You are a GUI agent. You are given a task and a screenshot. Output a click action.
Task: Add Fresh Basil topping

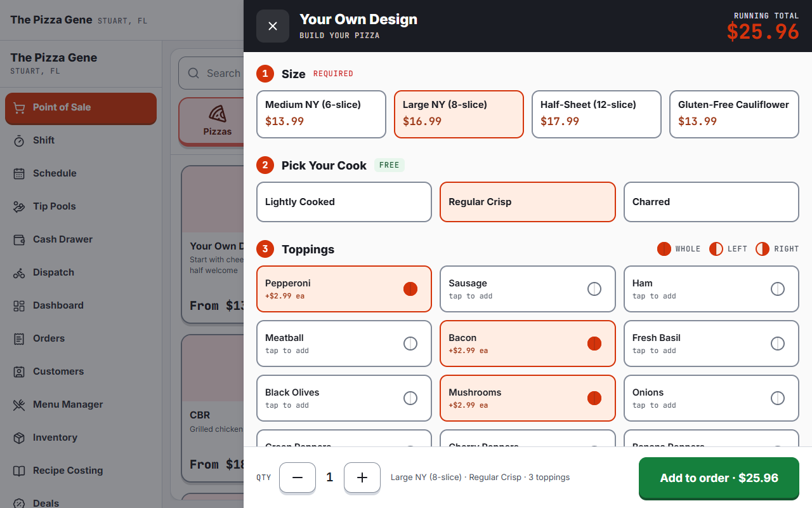pos(711,344)
